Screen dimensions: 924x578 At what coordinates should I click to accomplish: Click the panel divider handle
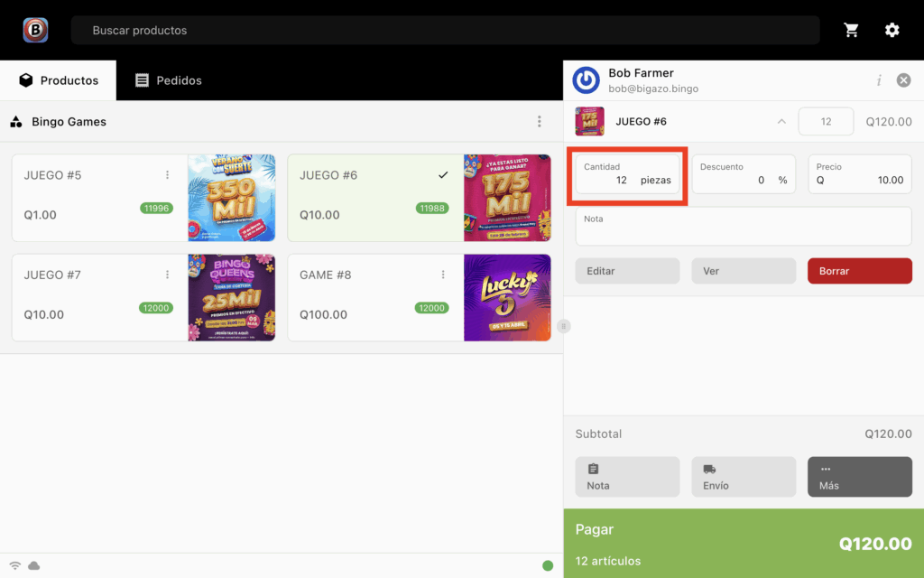coord(563,326)
